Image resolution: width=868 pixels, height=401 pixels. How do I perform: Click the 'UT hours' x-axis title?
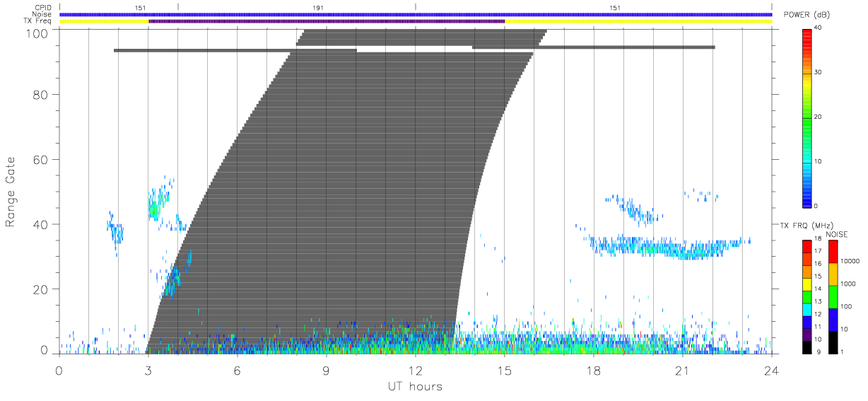coord(415,387)
